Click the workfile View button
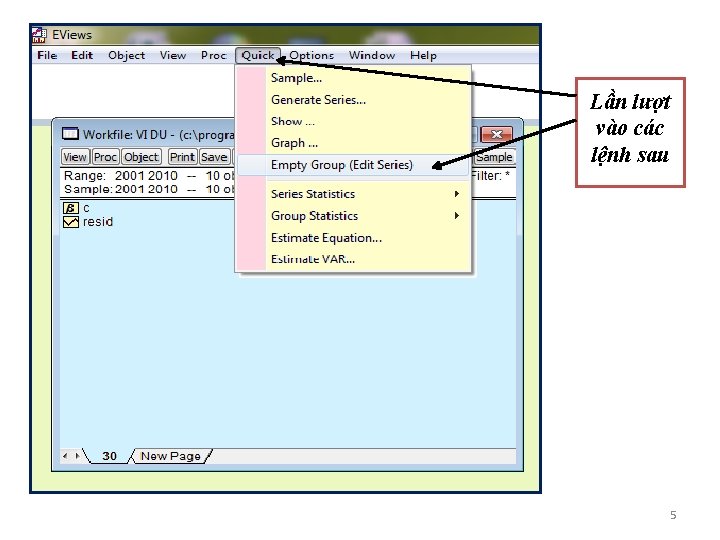Screen dimensions: 720x540 tap(75, 157)
